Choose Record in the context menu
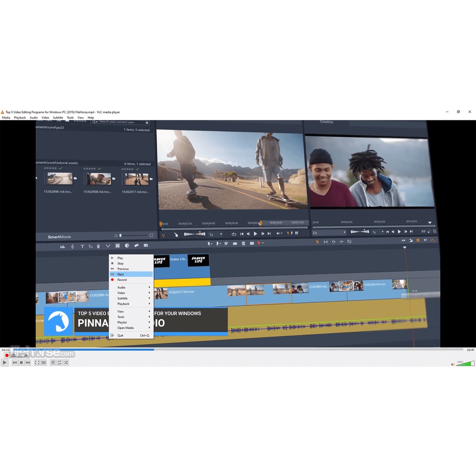Viewport: 476px width, 476px height. (x=131, y=280)
